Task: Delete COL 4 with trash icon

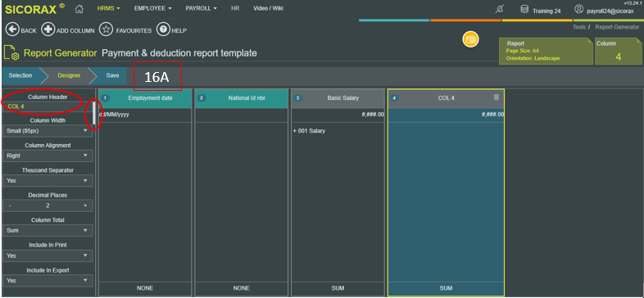Action: click(497, 97)
